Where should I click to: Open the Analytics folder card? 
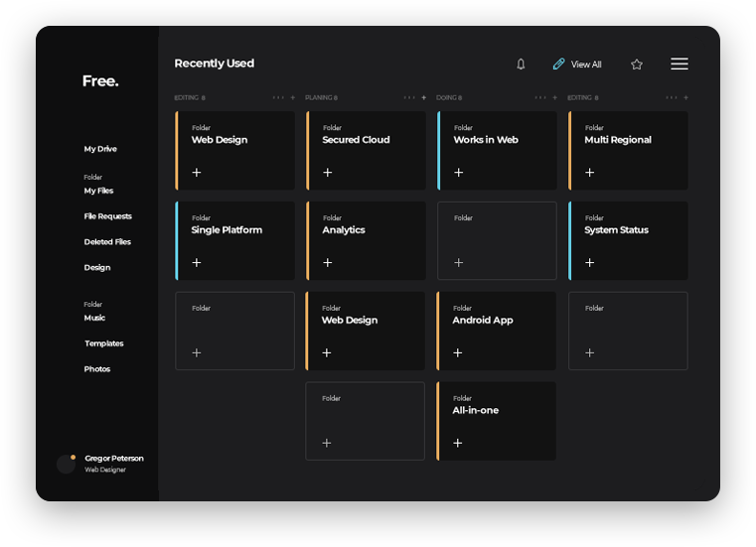tap(366, 240)
